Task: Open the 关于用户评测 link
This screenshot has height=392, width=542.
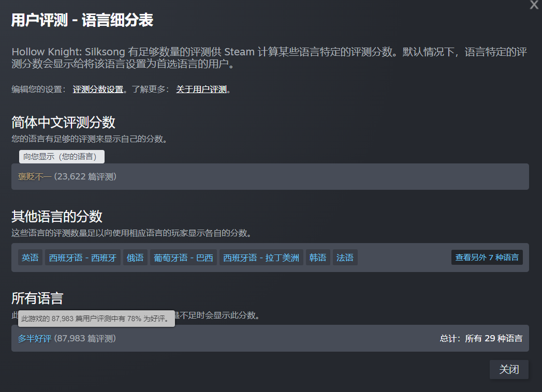Action: tap(201, 89)
